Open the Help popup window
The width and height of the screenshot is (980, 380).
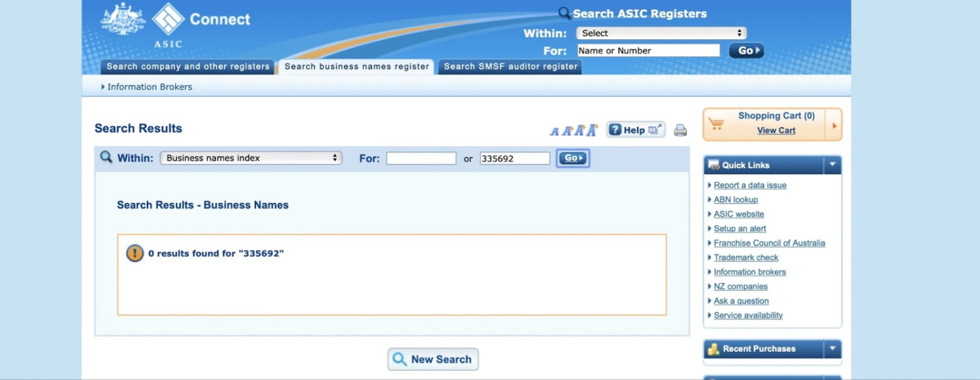tap(636, 130)
